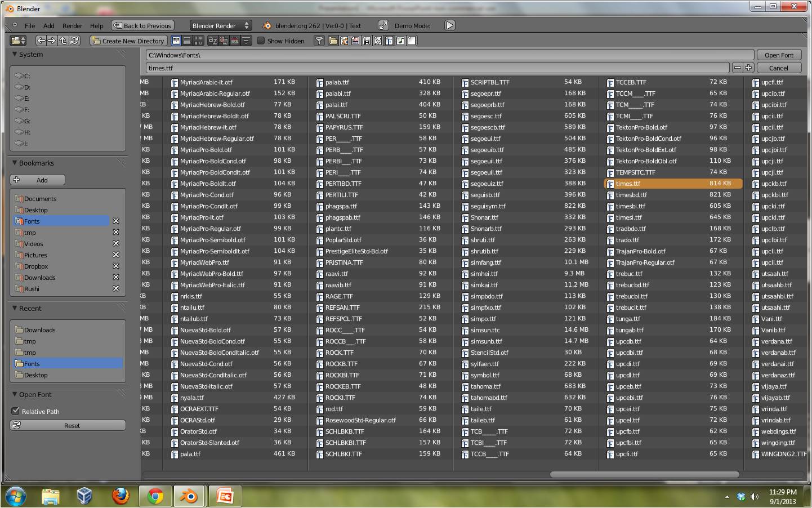The height and width of the screenshot is (508, 812).
Task: Enable the Show Hidden checkbox
Action: pos(261,41)
